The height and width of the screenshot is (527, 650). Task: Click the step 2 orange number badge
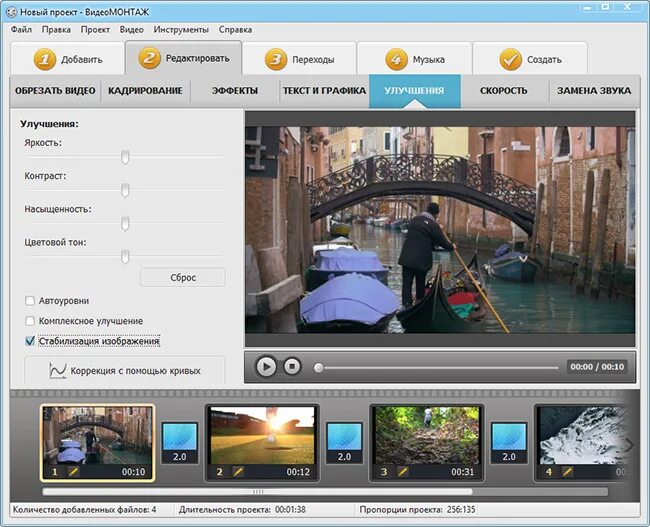(x=149, y=58)
